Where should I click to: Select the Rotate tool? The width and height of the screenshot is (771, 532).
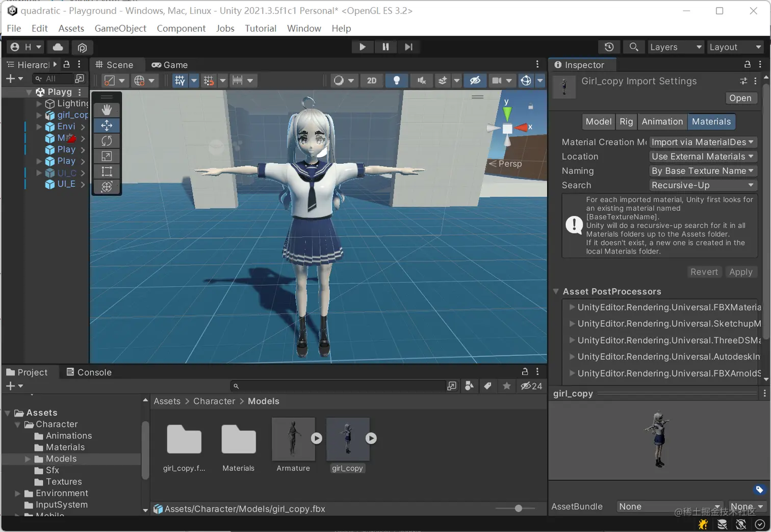(107, 140)
